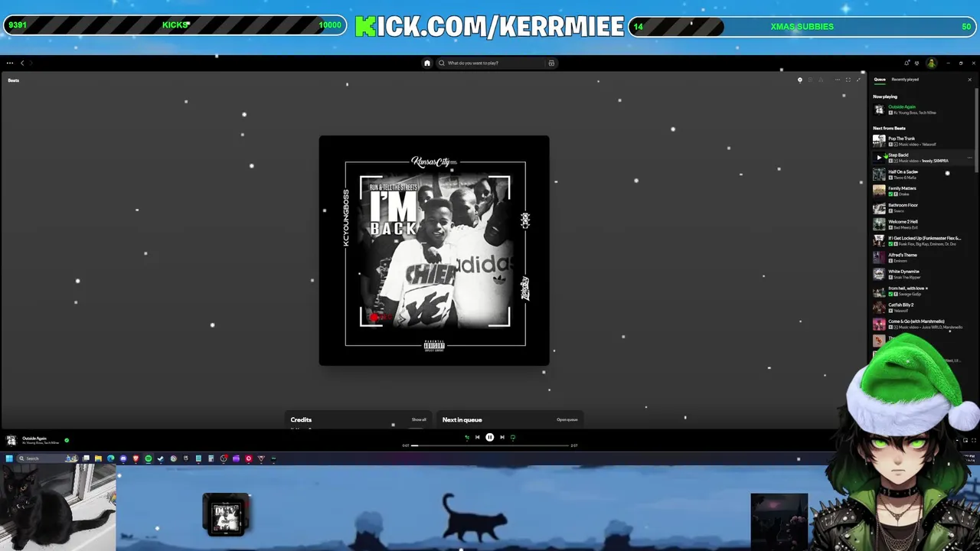Collapse the view with the diagonal arrows icon
Image resolution: width=980 pixels, height=551 pixels.
(858, 80)
